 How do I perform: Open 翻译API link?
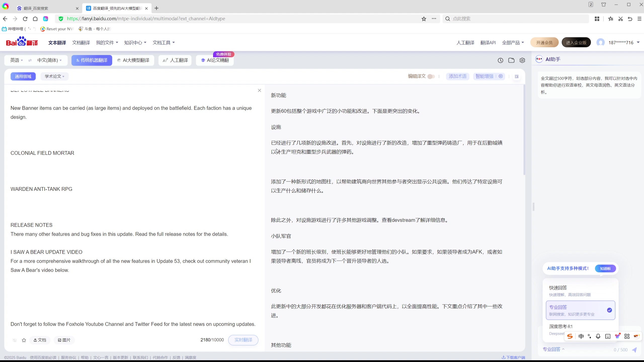click(x=488, y=43)
